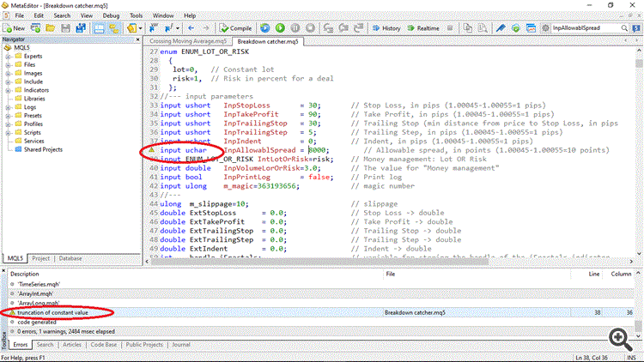The width and height of the screenshot is (644, 362).
Task: Open the function list dropdown arrow
Action: (178, 28)
